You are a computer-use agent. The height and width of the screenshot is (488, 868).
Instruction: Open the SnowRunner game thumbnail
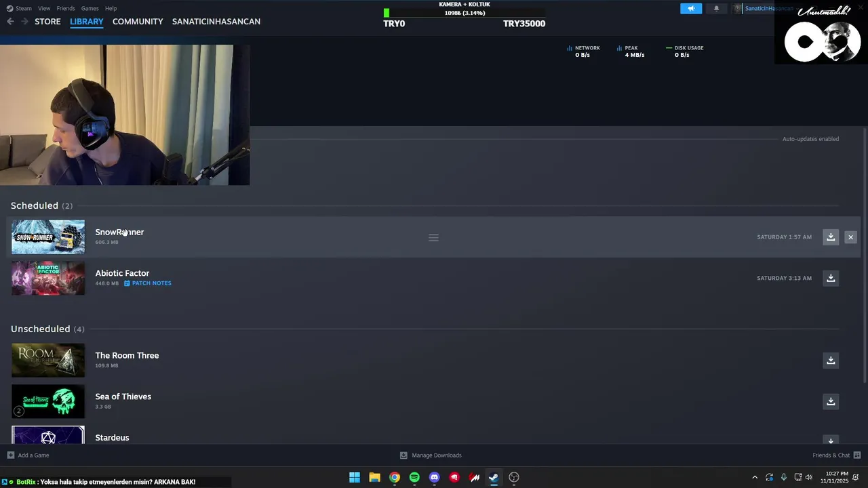[x=48, y=237]
